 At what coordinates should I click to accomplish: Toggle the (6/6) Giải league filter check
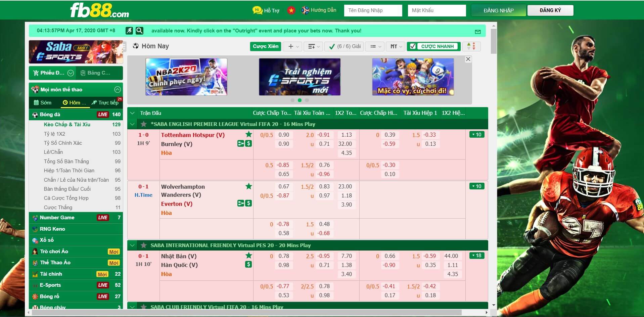(x=332, y=46)
